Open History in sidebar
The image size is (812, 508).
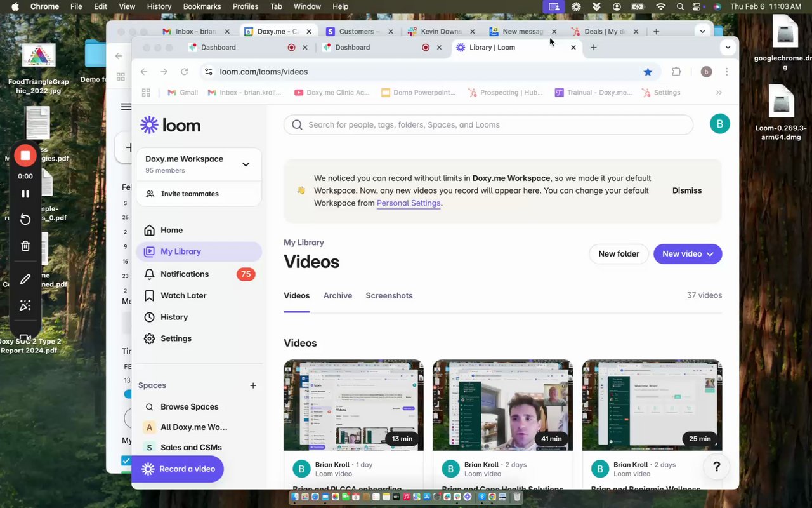199,317
